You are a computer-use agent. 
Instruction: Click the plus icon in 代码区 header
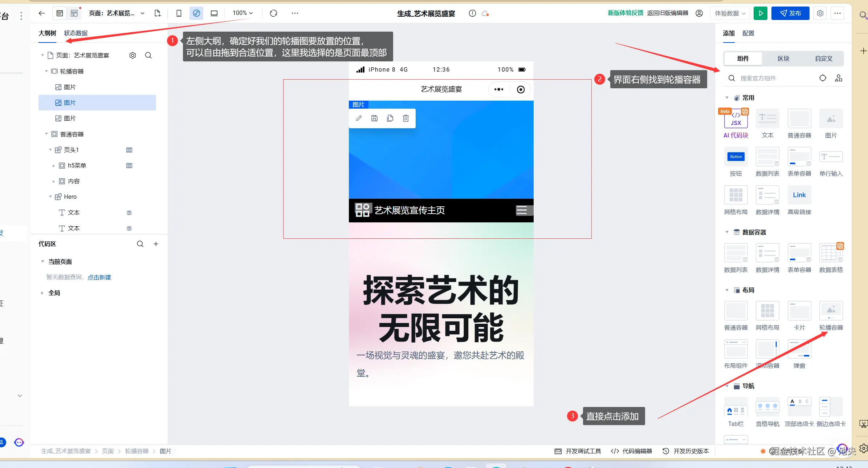pos(156,244)
